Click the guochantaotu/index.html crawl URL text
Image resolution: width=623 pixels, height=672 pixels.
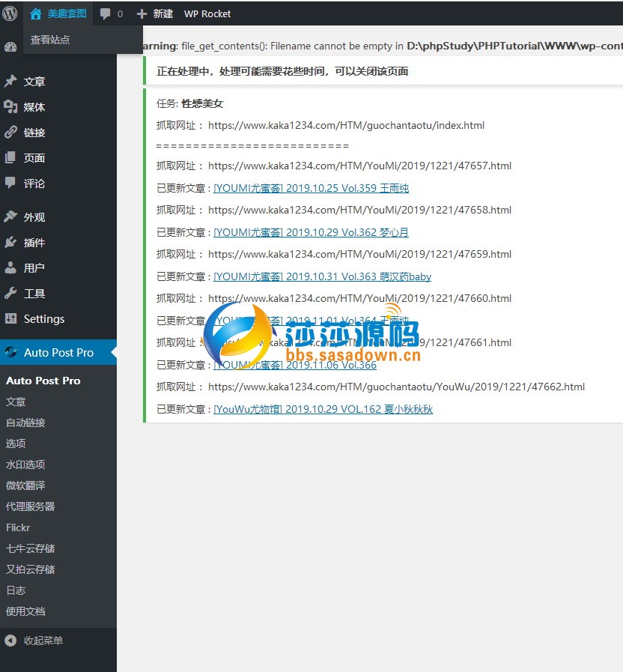pos(346,126)
